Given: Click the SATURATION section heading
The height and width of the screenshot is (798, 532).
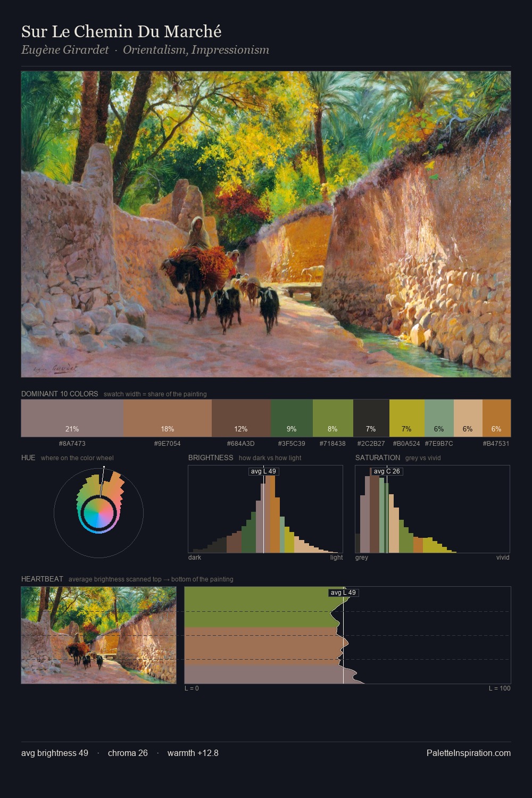Looking at the screenshot, I should pos(378,458).
